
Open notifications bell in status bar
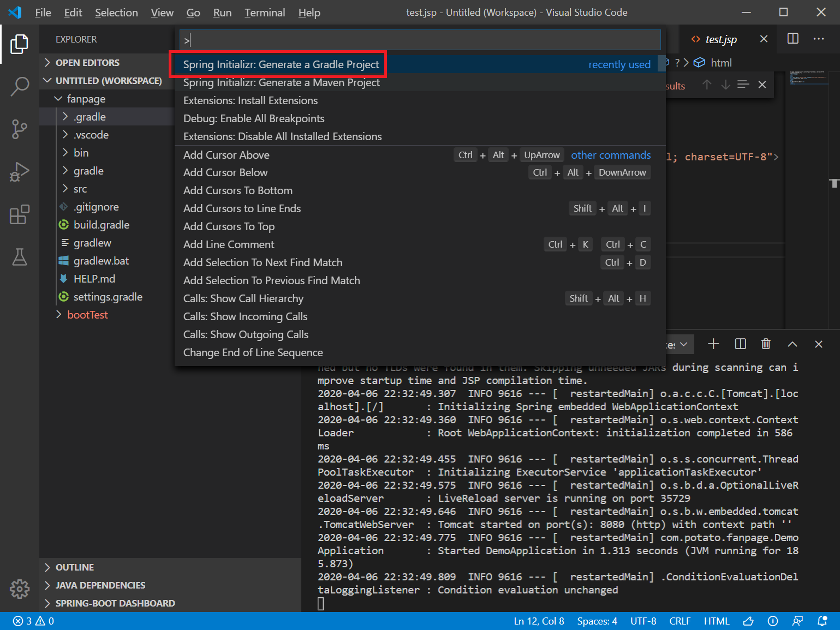pos(822,621)
